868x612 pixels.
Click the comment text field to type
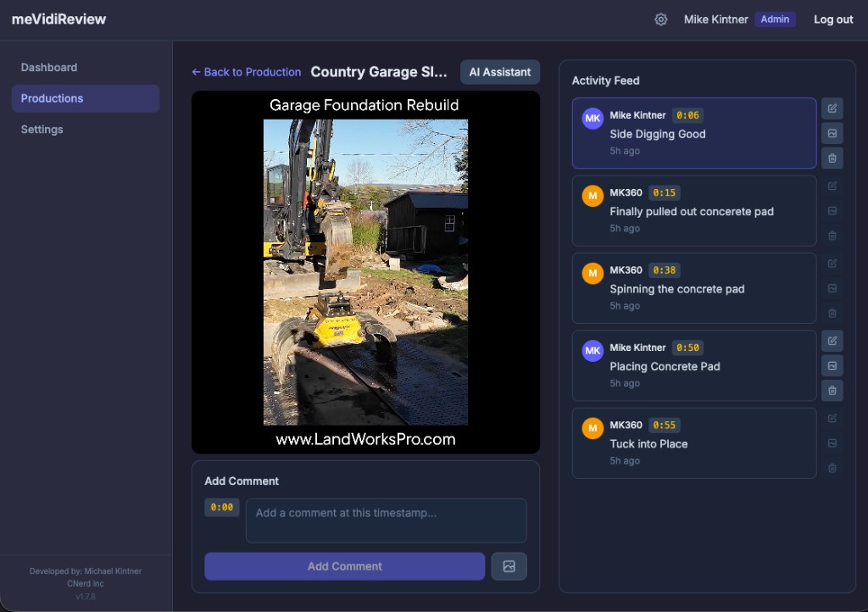point(386,520)
